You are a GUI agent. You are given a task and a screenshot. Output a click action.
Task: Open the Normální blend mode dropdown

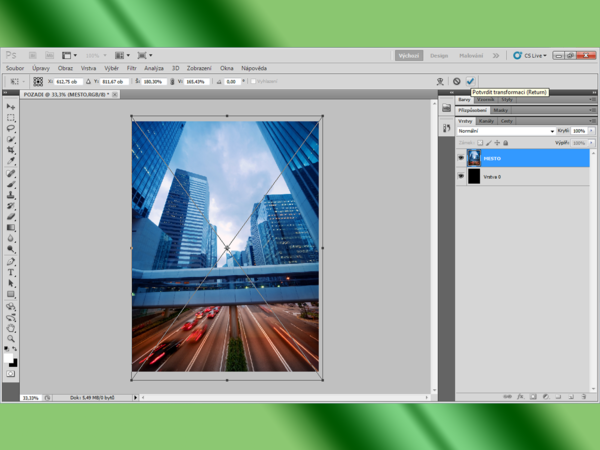coord(506,131)
